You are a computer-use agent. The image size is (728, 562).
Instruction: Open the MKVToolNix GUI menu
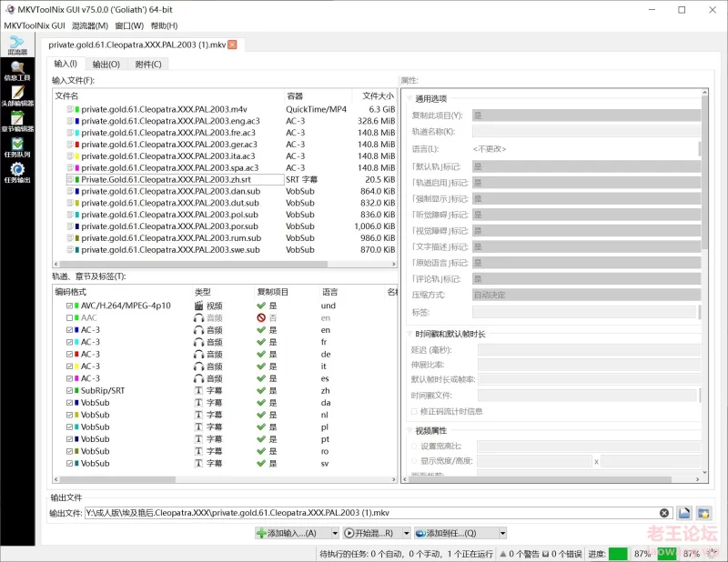(x=35, y=25)
